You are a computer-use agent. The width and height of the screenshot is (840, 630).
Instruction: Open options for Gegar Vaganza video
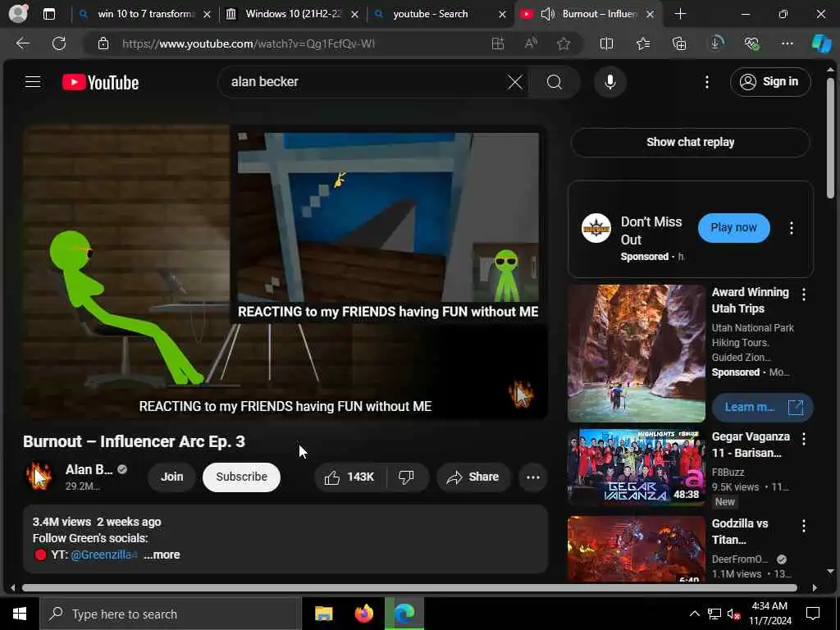[804, 439]
